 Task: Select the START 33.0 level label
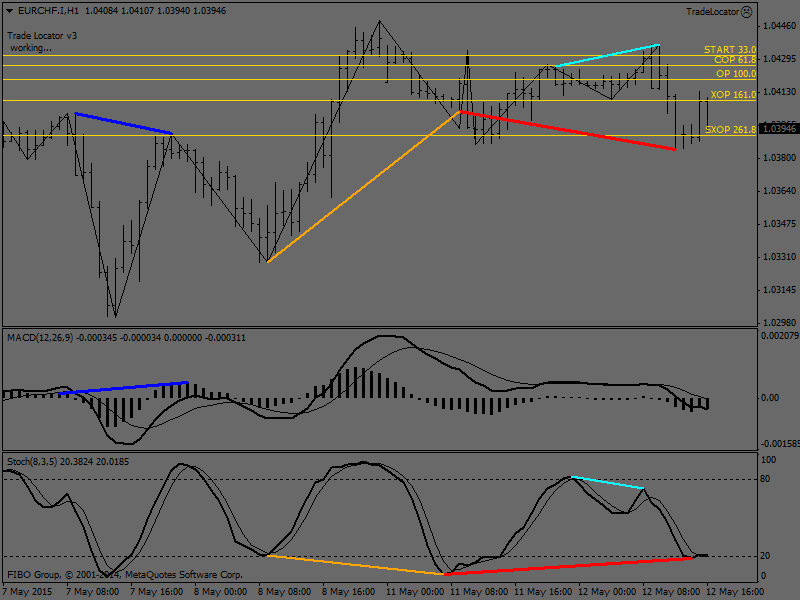click(x=729, y=49)
